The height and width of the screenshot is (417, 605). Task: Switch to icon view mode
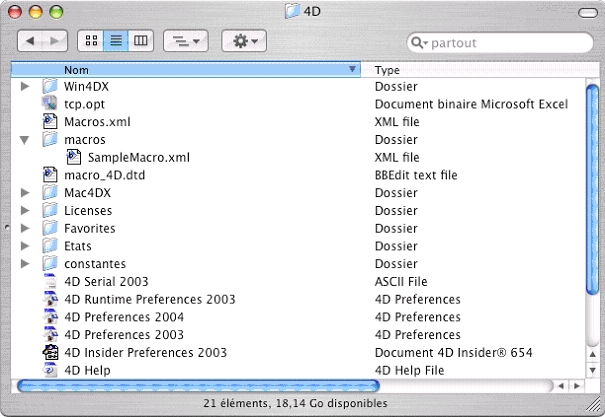tap(91, 41)
